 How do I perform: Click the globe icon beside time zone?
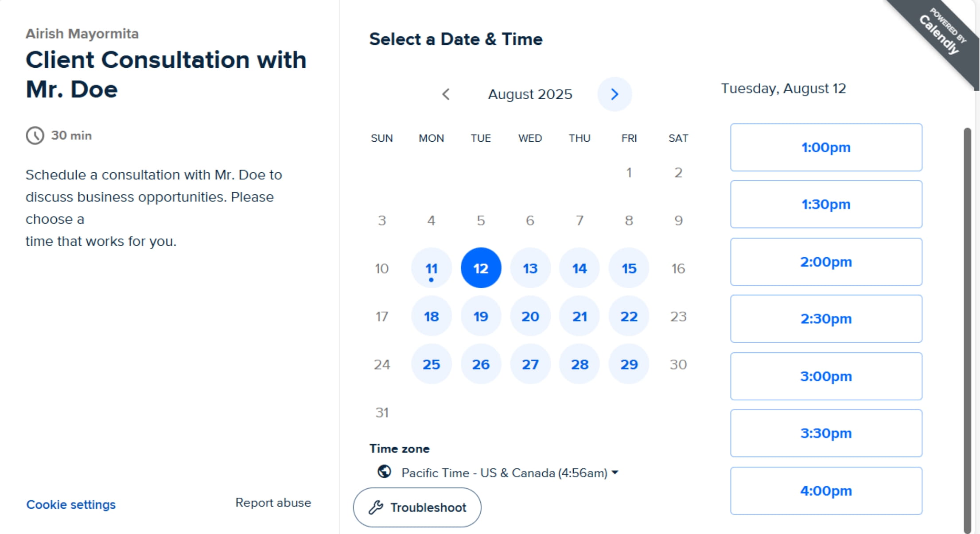click(x=384, y=472)
